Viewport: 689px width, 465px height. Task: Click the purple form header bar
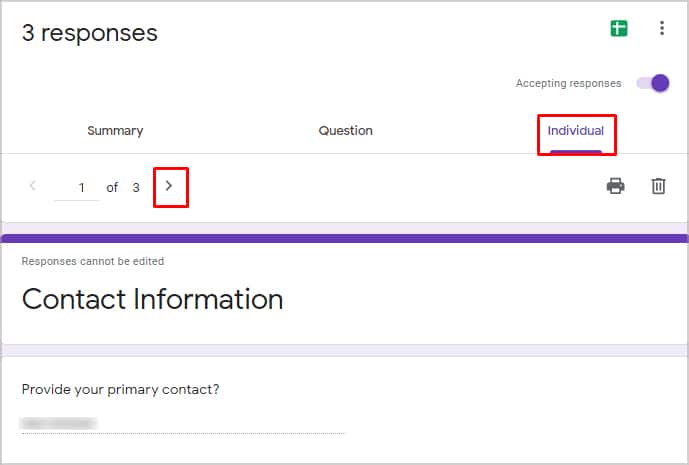[344, 239]
